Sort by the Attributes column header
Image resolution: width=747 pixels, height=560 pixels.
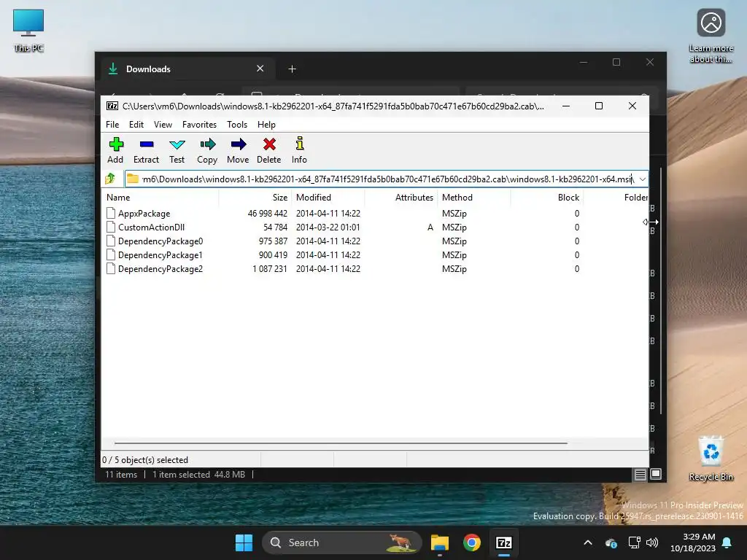click(401, 197)
